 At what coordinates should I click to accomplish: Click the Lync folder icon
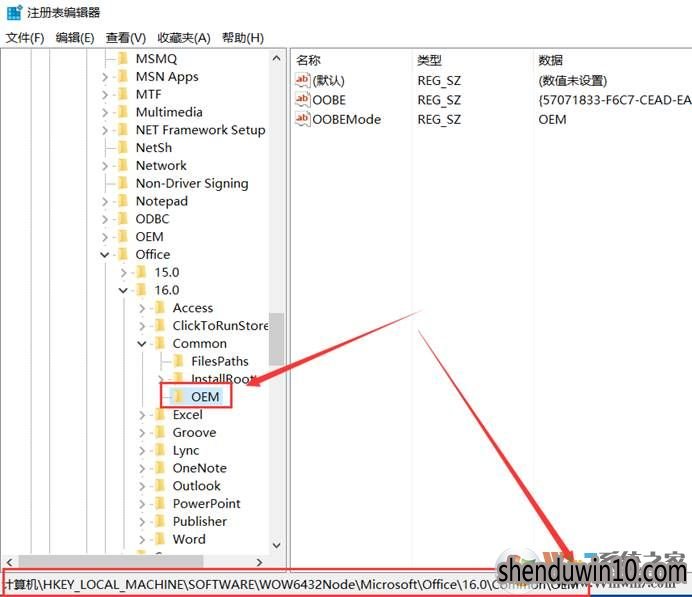coord(160,450)
